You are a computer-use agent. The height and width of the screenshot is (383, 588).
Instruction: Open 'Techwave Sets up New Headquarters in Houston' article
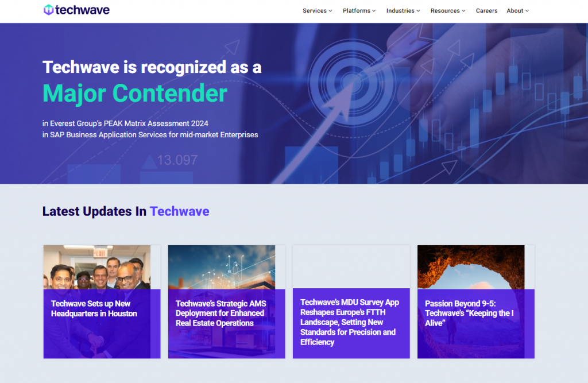[x=94, y=308]
